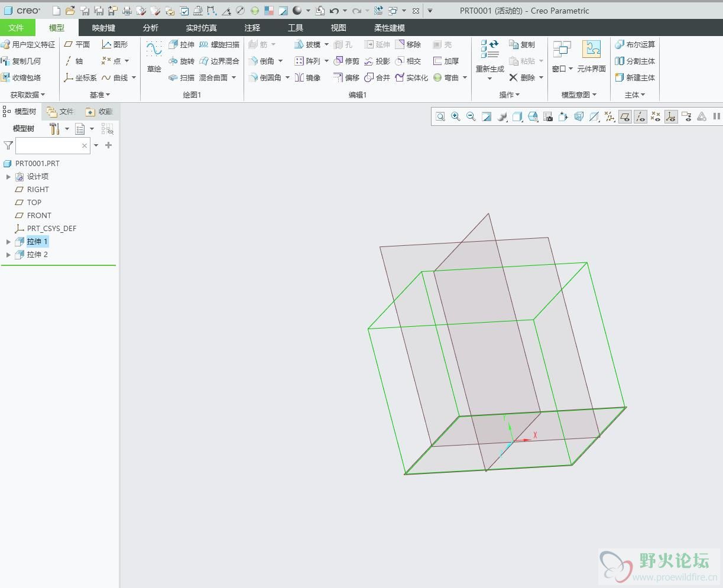
Task: Click the Project (投影) tool
Action: (x=377, y=61)
